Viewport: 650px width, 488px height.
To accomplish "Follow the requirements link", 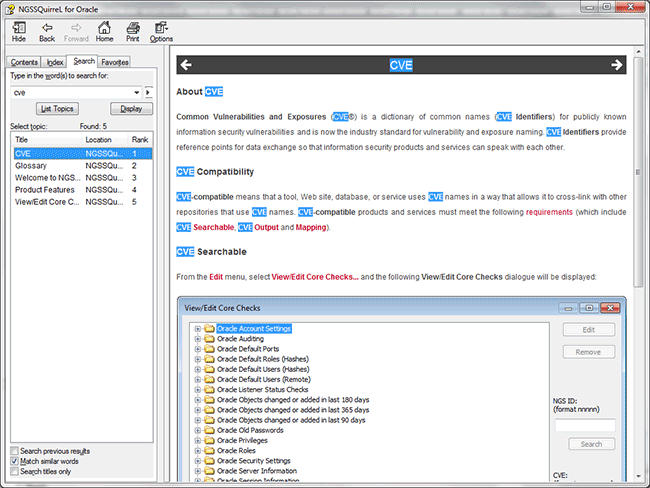I will [x=549, y=212].
